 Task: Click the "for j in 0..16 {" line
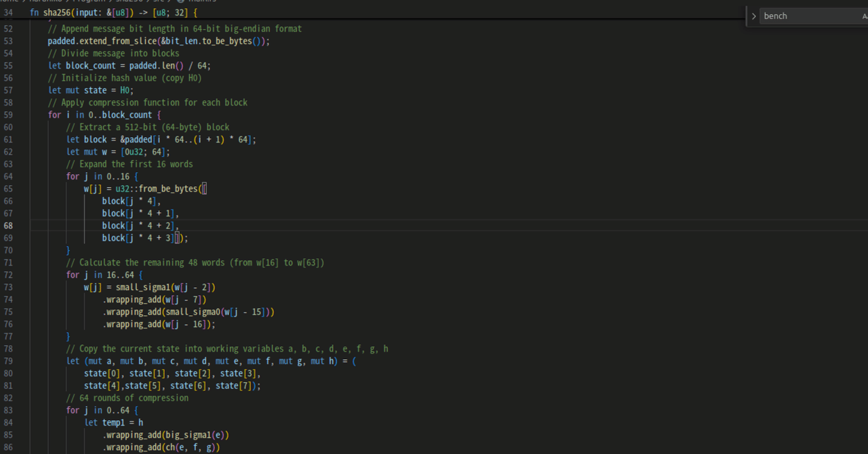click(x=102, y=176)
